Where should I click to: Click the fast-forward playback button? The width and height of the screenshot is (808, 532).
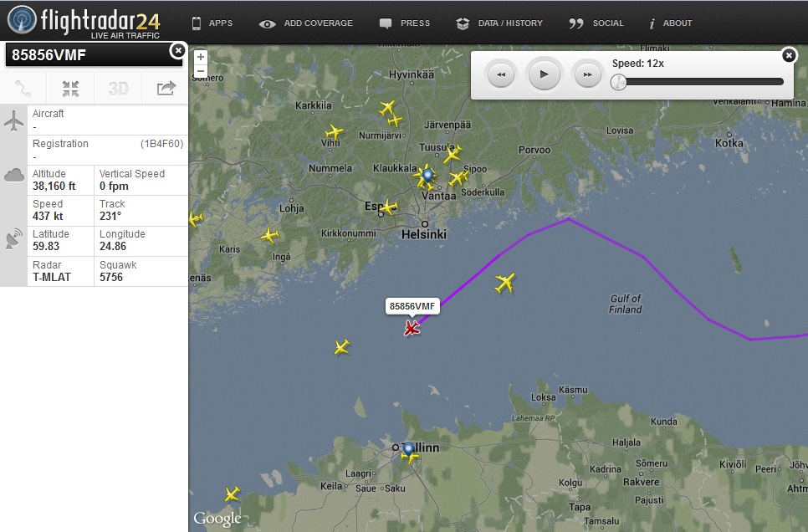point(587,75)
